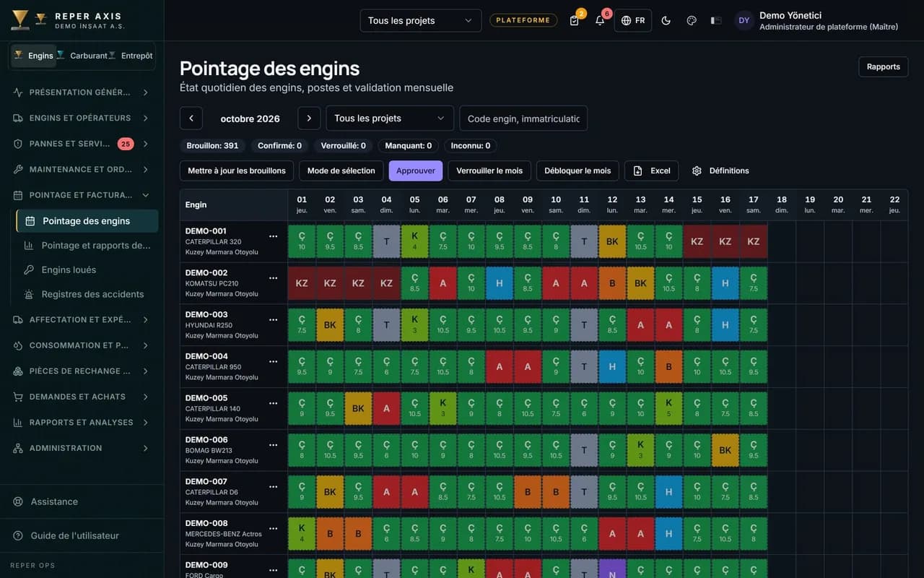The image size is (924, 578).
Task: Toggle dark mode with the moon icon
Action: pos(666,20)
